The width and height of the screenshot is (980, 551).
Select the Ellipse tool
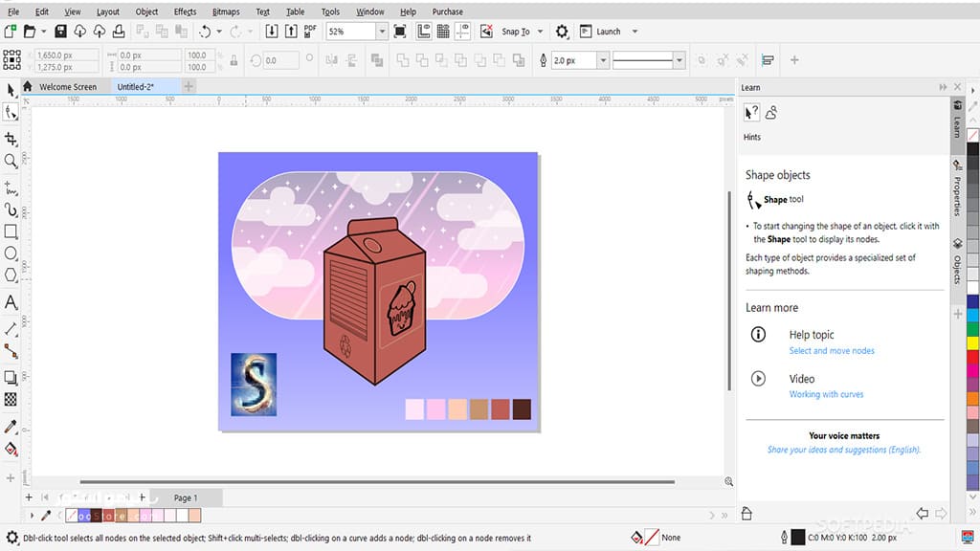(11, 253)
